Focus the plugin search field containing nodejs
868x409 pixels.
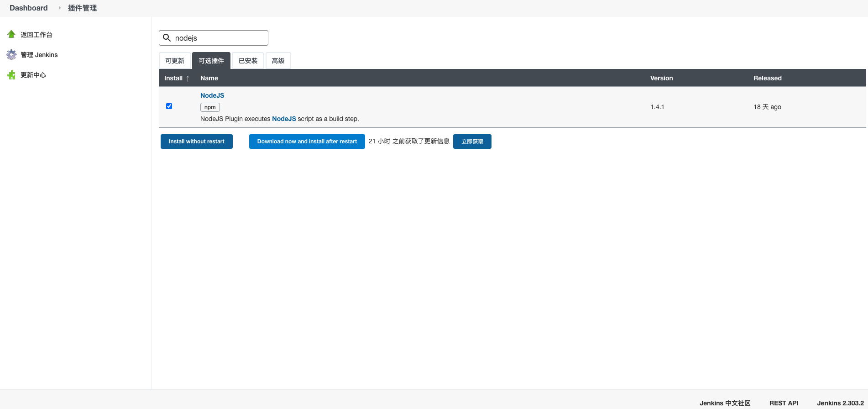214,38
